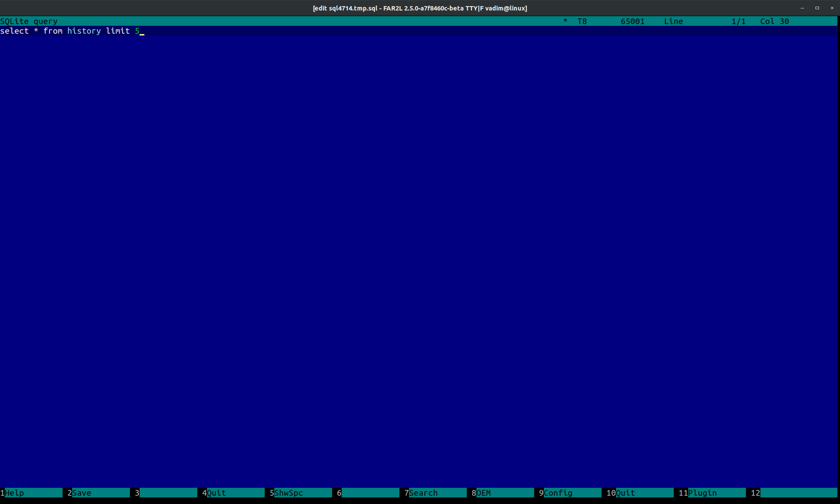Click the 'limit' keyword in editor
The image size is (840, 504).
118,31
